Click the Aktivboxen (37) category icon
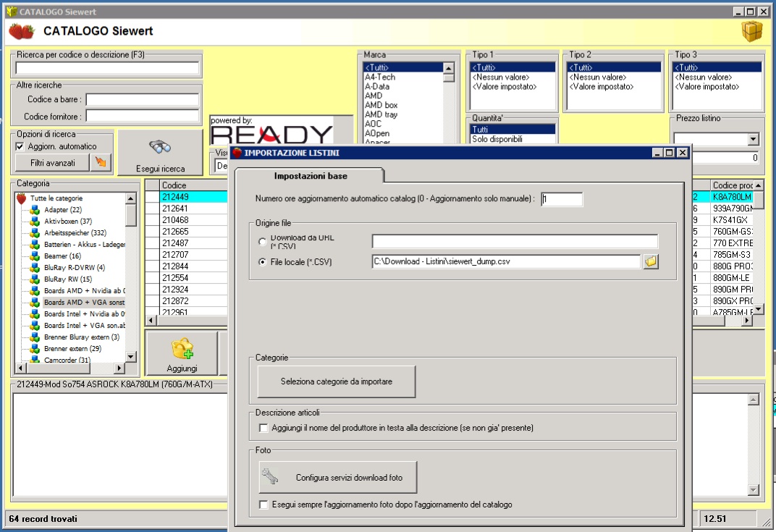776x532 pixels. click(35, 221)
